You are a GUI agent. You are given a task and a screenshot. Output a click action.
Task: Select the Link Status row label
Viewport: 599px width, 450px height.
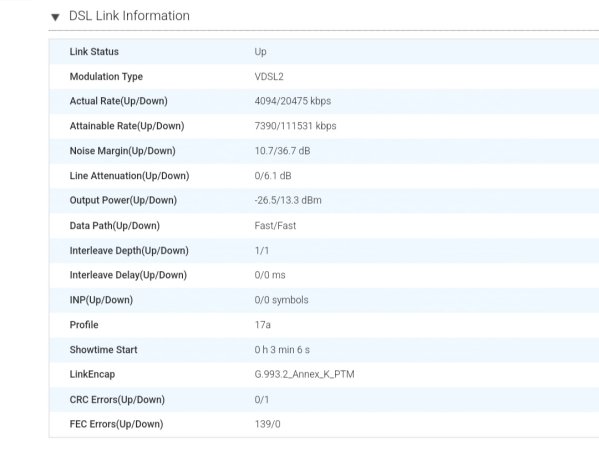pyautogui.click(x=94, y=52)
